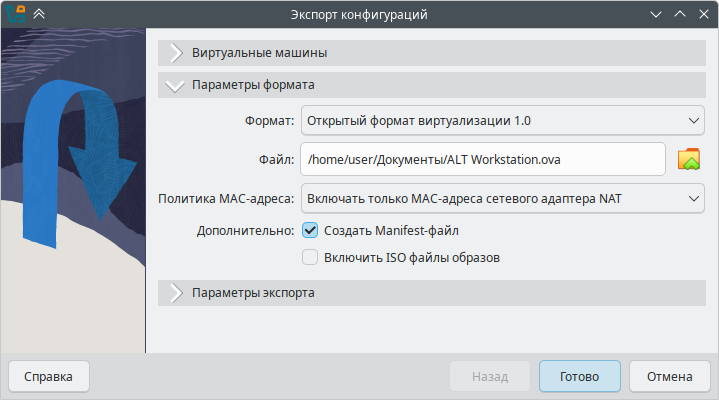Screen dimensions: 719x400
Task: Maximize the export dialog window
Action: point(679,14)
